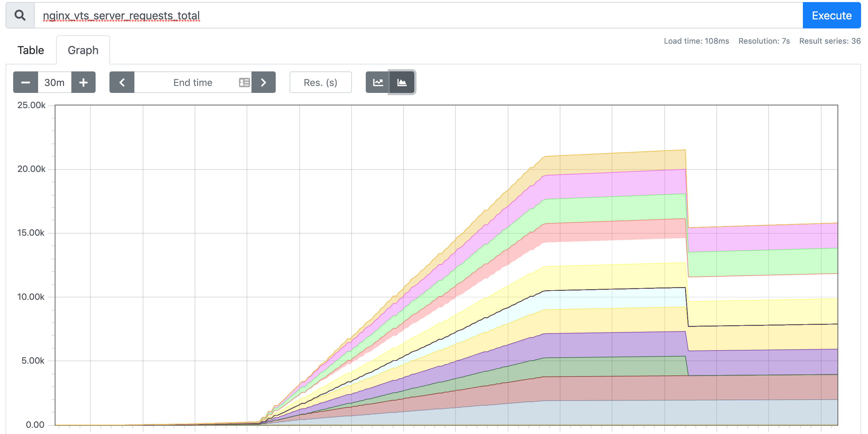
Task: Select the Graph tab
Action: (83, 51)
